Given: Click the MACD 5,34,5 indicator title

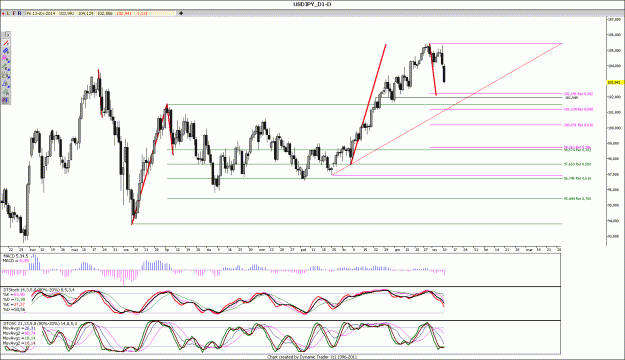Looking at the screenshot, I should 16,256.
